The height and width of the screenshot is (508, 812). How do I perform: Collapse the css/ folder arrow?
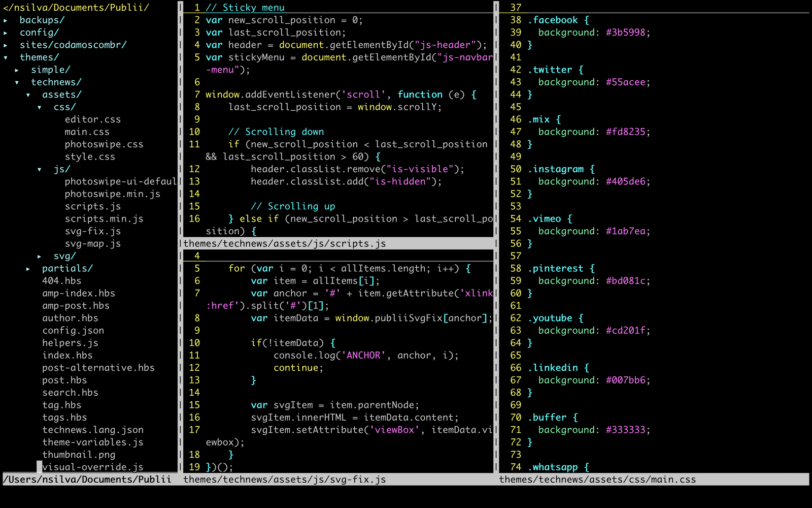tap(39, 107)
